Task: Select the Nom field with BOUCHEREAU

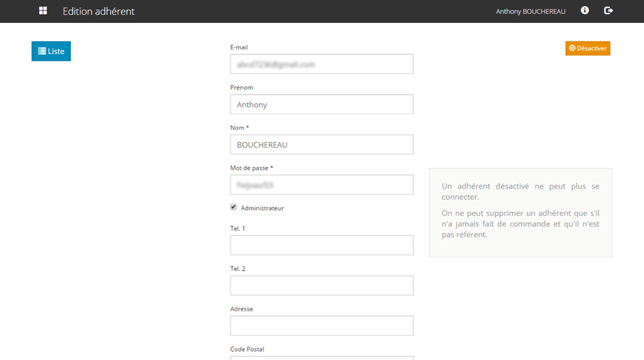Action: (x=322, y=145)
